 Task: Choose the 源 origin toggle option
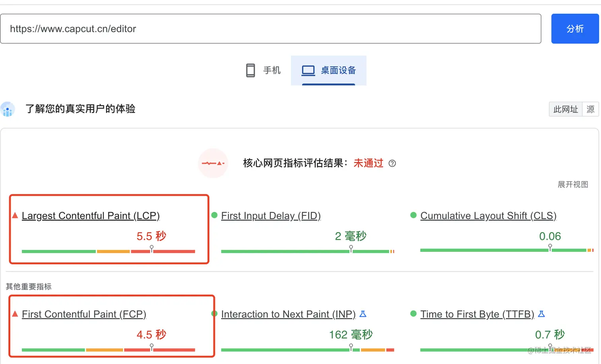pyautogui.click(x=590, y=109)
